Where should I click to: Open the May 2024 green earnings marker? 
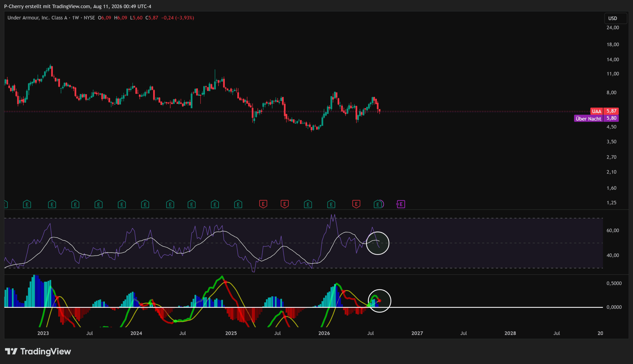coord(170,204)
